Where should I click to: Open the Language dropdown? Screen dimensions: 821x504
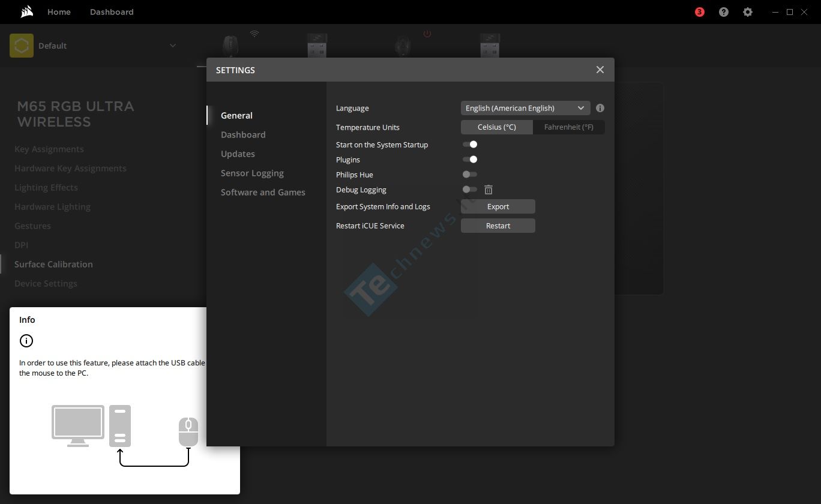(526, 108)
